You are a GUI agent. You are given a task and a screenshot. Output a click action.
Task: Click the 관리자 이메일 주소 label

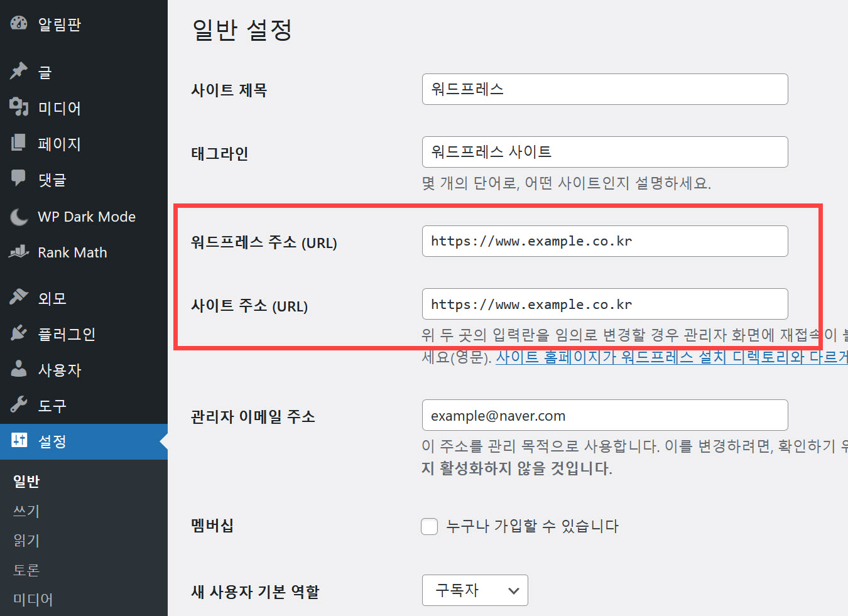(x=253, y=417)
